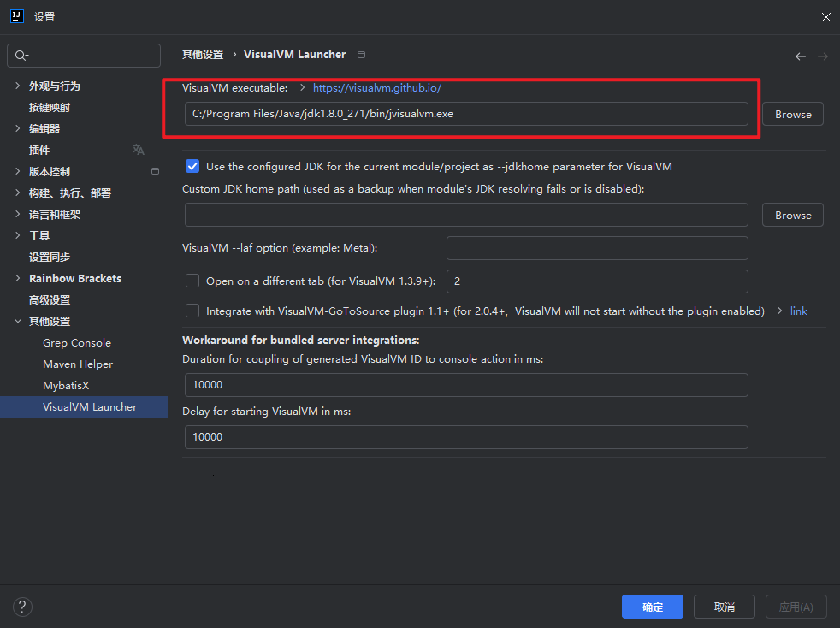Viewport: 840px width, 628px height.
Task: Click the translate icon beside 插件
Action: 139,150
